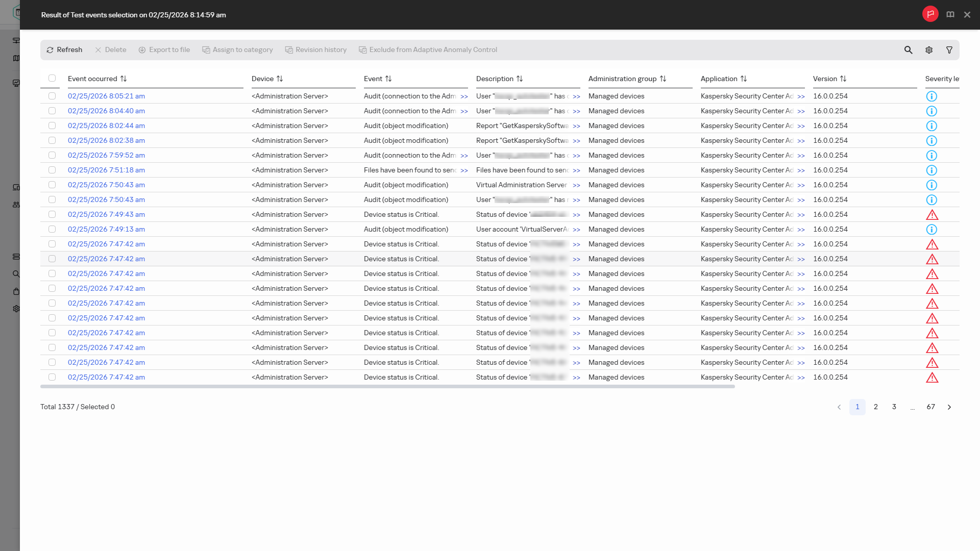Check the row for 7:49:43 am event
This screenshot has width=980, height=551.
click(52, 214)
